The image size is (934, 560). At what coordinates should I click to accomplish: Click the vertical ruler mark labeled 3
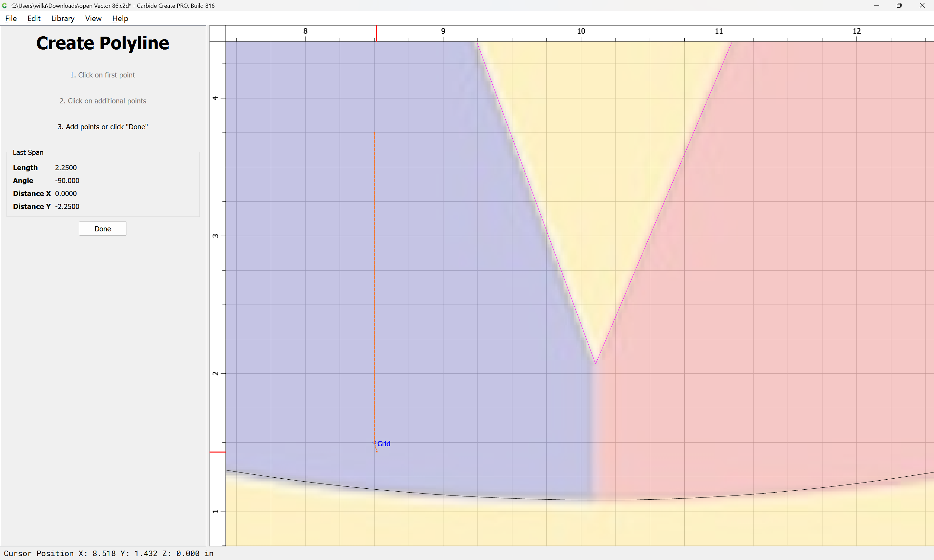[x=215, y=236]
